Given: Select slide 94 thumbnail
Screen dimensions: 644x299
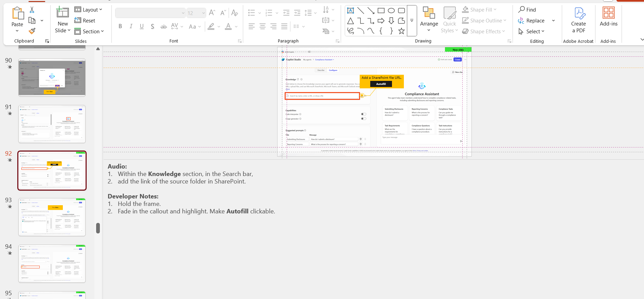Looking at the screenshot, I should tap(52, 264).
